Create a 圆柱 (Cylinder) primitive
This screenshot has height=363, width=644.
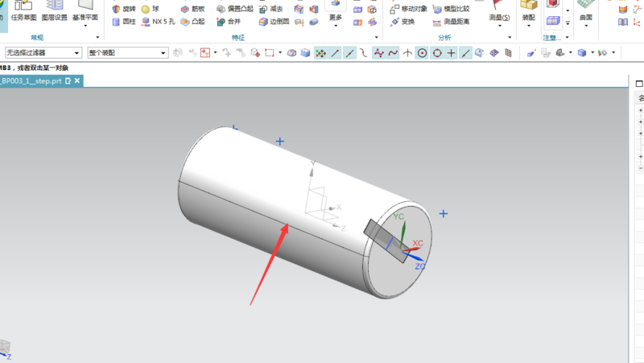tap(124, 22)
